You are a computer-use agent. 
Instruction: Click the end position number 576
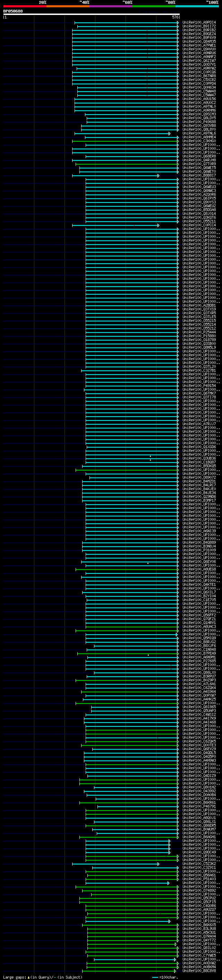click(175, 17)
